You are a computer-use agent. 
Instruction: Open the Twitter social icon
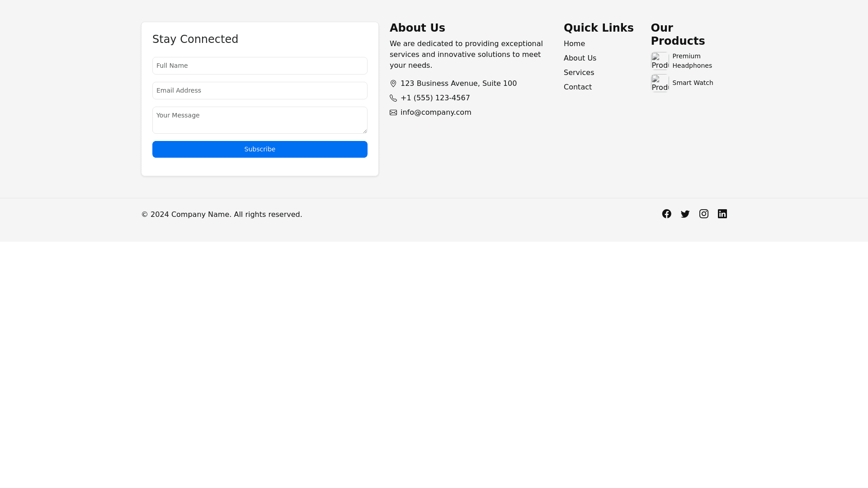click(685, 214)
